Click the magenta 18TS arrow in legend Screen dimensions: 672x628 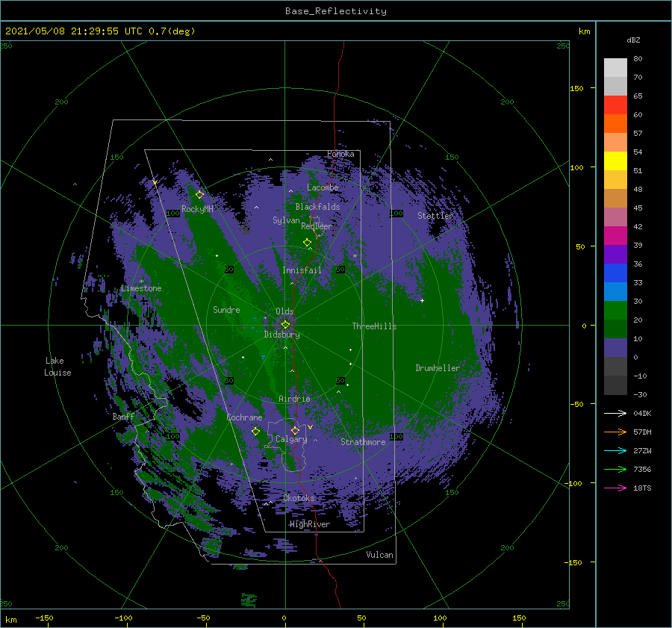pyautogui.click(x=615, y=488)
